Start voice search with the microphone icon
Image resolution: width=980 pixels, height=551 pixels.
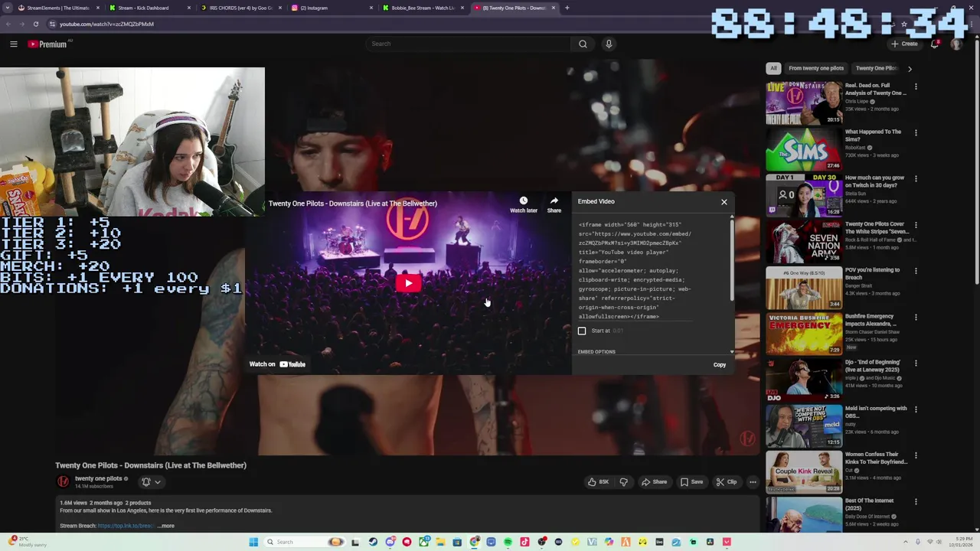(x=609, y=44)
